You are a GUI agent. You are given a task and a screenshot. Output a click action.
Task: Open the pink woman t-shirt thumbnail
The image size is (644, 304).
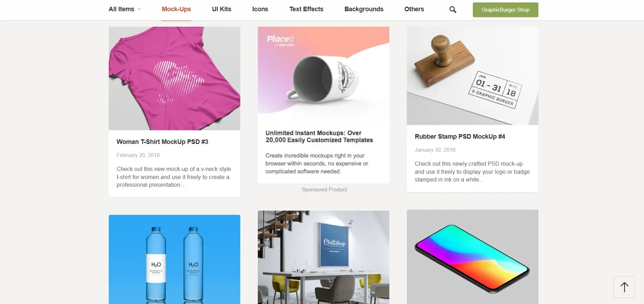(174, 78)
